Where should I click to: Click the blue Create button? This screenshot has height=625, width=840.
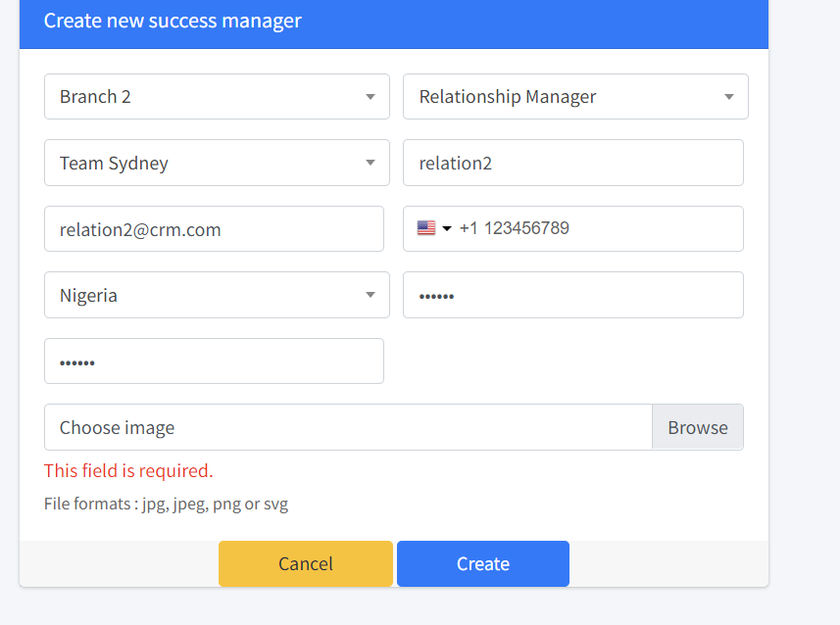(x=482, y=563)
